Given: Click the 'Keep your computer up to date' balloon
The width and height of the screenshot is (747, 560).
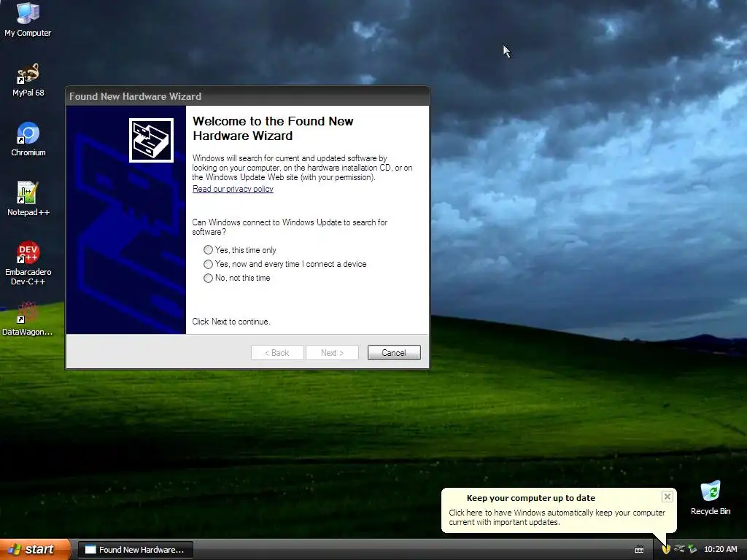Looking at the screenshot, I should coord(558,510).
